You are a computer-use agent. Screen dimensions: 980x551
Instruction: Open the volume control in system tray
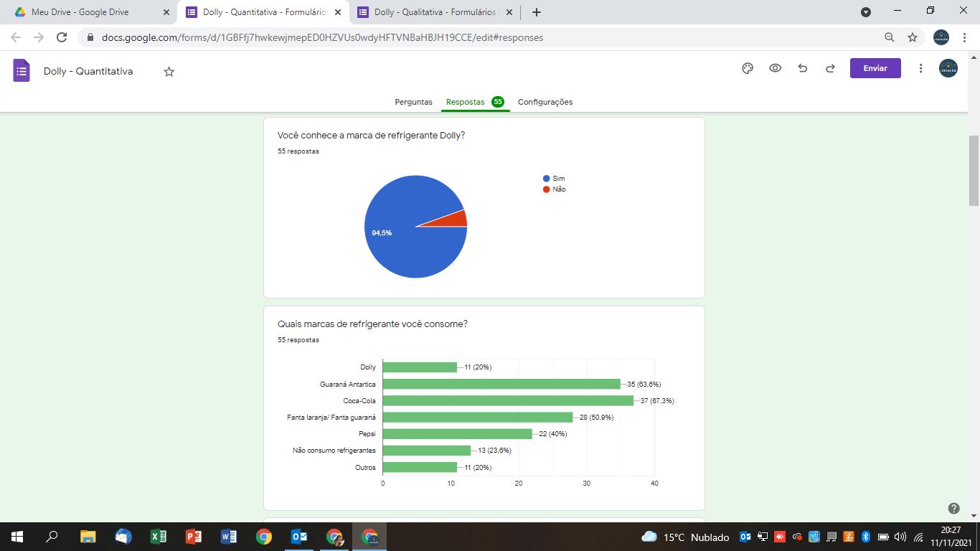900,537
